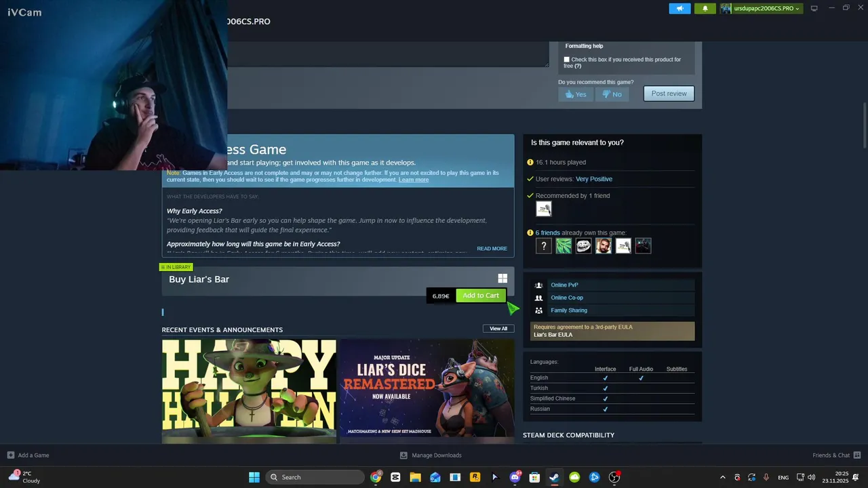The height and width of the screenshot is (488, 868).
Task: Click the (?) help link beside free
Action: [x=578, y=66]
